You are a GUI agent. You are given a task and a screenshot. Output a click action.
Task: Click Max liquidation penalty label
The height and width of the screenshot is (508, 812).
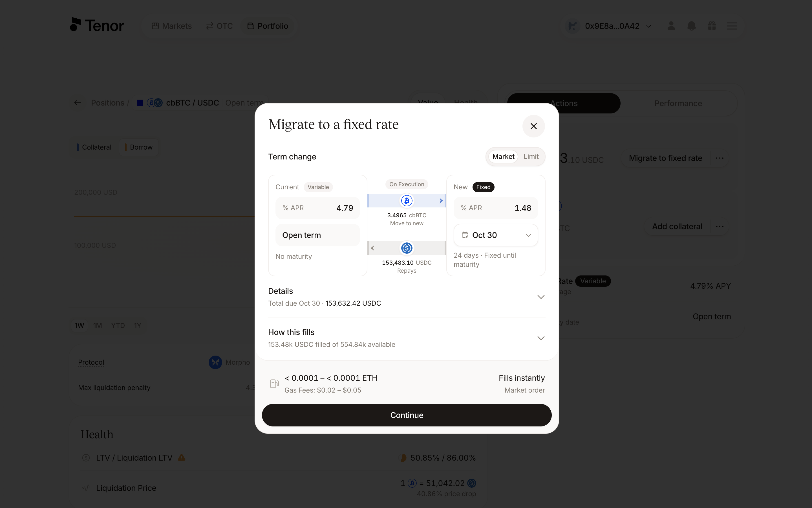pos(114,388)
